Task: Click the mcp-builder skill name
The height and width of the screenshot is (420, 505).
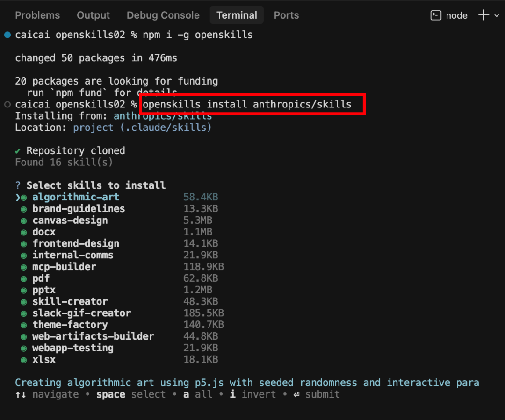Action: point(64,266)
